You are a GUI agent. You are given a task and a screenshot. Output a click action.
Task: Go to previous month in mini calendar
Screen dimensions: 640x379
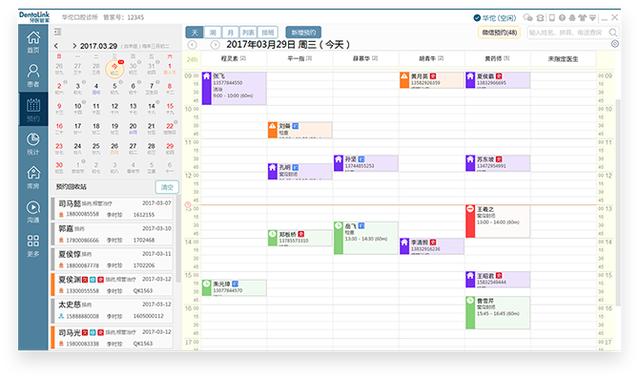click(x=56, y=46)
